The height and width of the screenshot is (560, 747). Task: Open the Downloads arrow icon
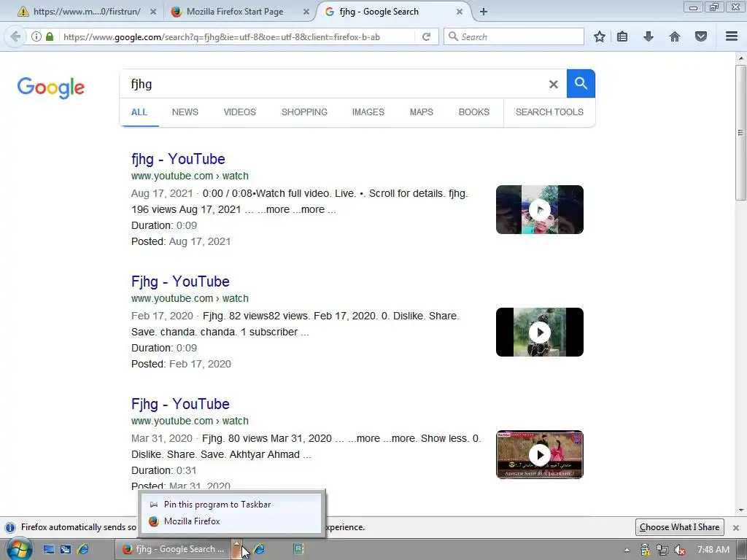649,36
